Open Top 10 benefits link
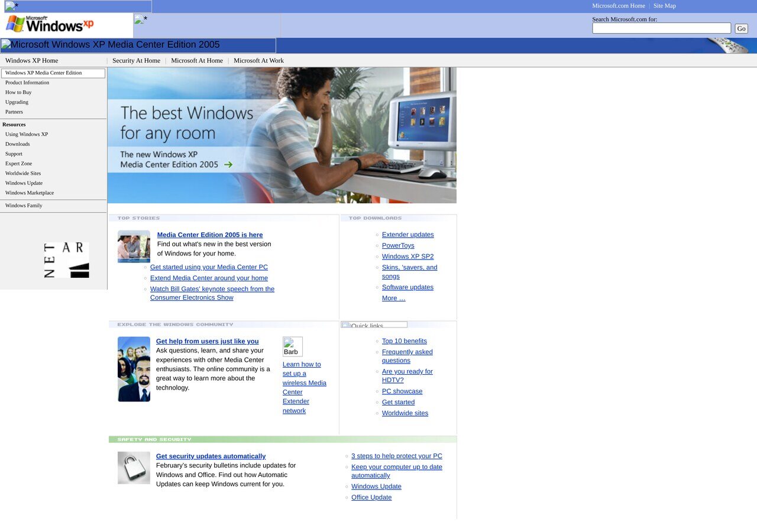Image resolution: width=757 pixels, height=532 pixels. click(404, 341)
